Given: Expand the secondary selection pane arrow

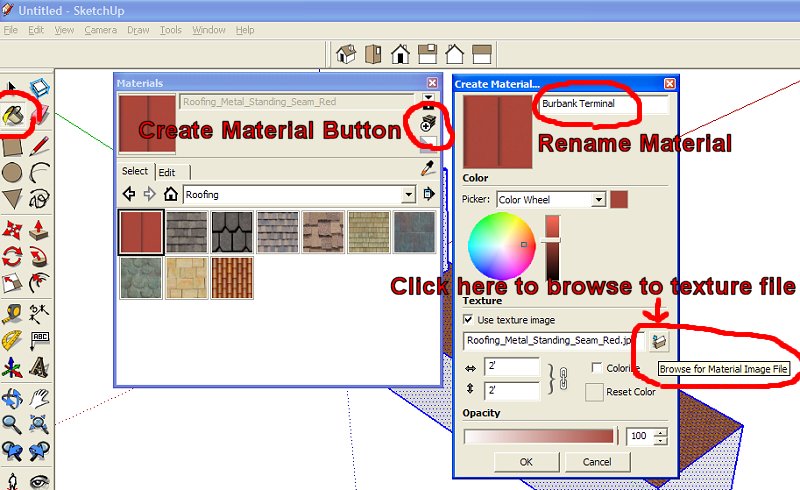Looking at the screenshot, I should (428, 97).
